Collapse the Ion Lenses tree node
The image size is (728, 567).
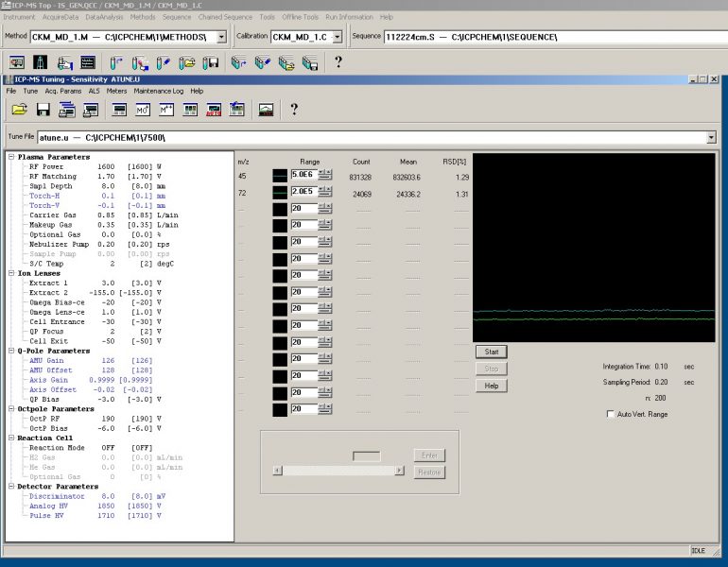pyautogui.click(x=11, y=273)
